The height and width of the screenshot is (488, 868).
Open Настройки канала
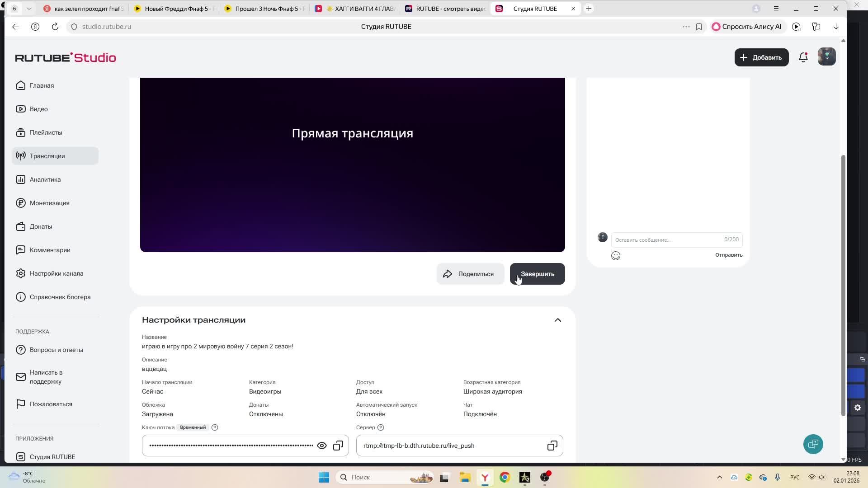coord(56,273)
